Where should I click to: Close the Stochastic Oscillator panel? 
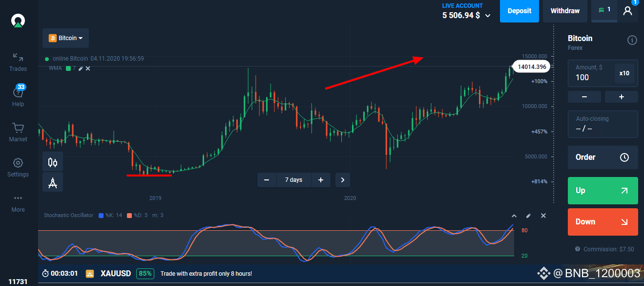tap(543, 216)
